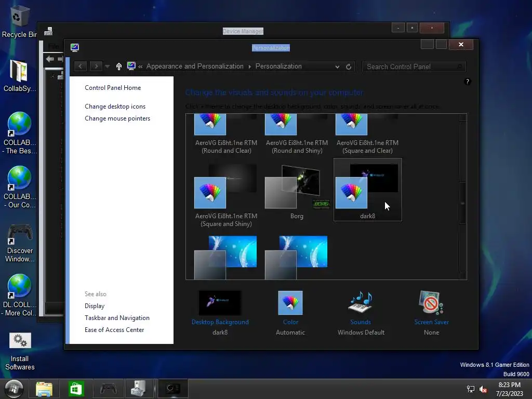532x399 pixels.
Task: Open Ease of Access Center link
Action: click(x=114, y=330)
